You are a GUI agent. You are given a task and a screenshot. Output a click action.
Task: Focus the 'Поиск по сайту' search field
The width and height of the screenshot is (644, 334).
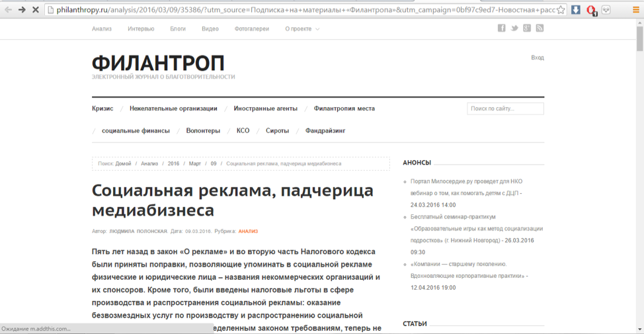click(x=505, y=108)
